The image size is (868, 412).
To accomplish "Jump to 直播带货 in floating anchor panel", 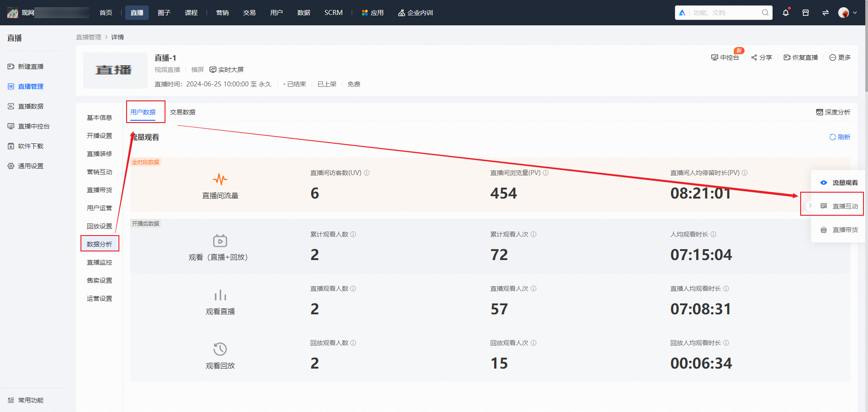I will [x=839, y=230].
